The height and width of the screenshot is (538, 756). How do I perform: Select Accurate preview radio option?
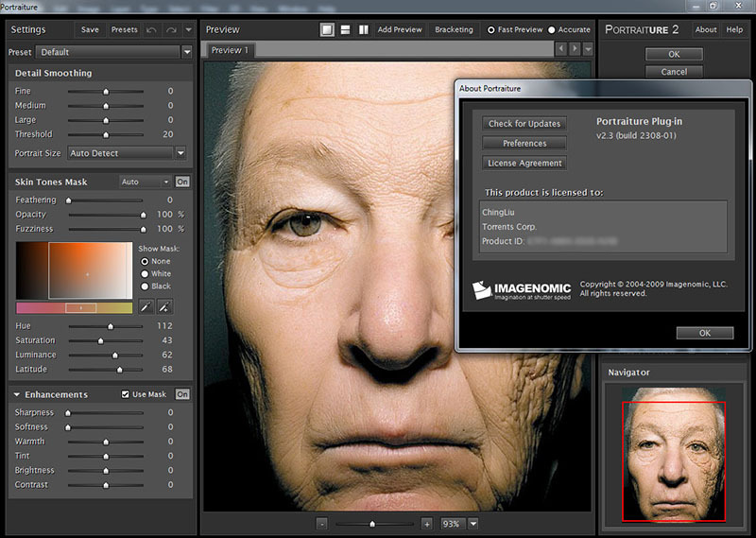coord(552,30)
